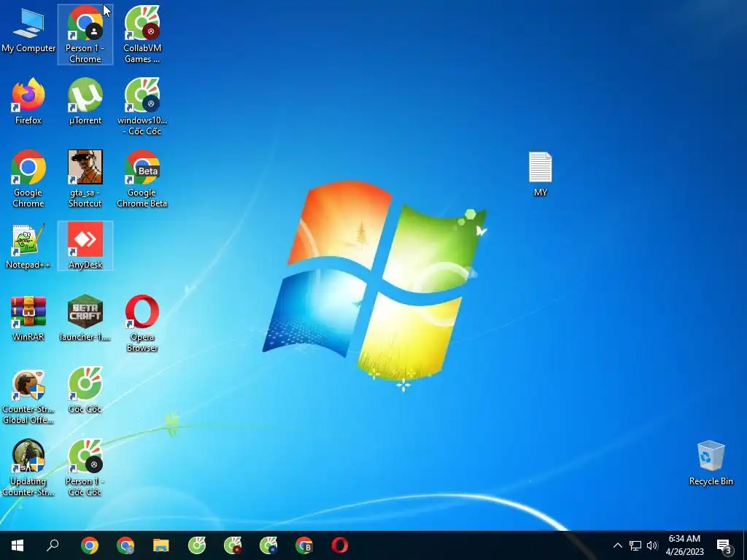747x560 pixels.
Task: Open taskbar search magnifier
Action: pos(53,545)
